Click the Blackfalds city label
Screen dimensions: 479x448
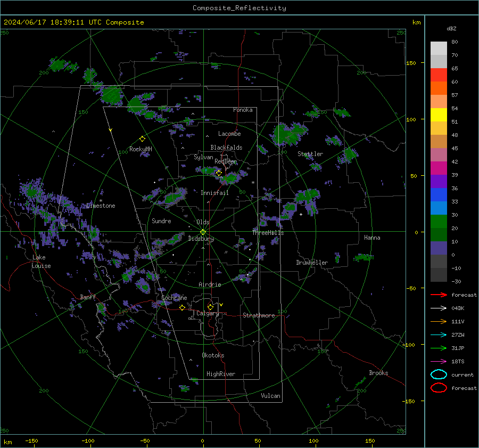[226, 148]
